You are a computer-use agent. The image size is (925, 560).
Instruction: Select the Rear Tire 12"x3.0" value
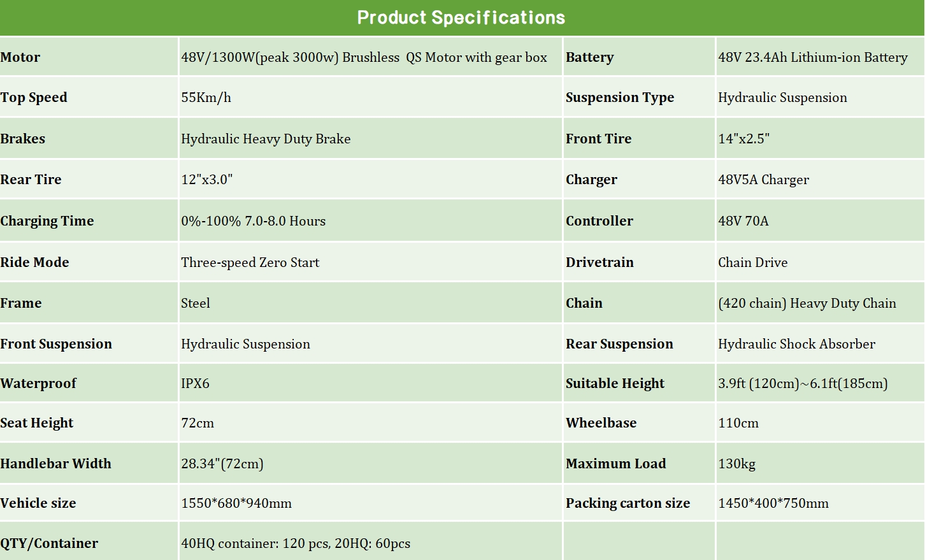pos(206,180)
